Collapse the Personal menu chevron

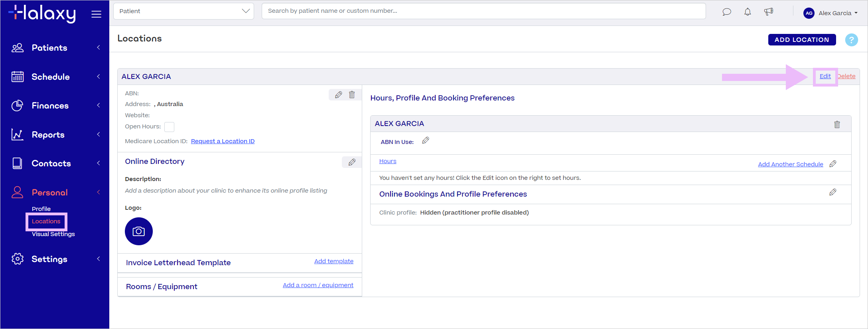pos(99,192)
